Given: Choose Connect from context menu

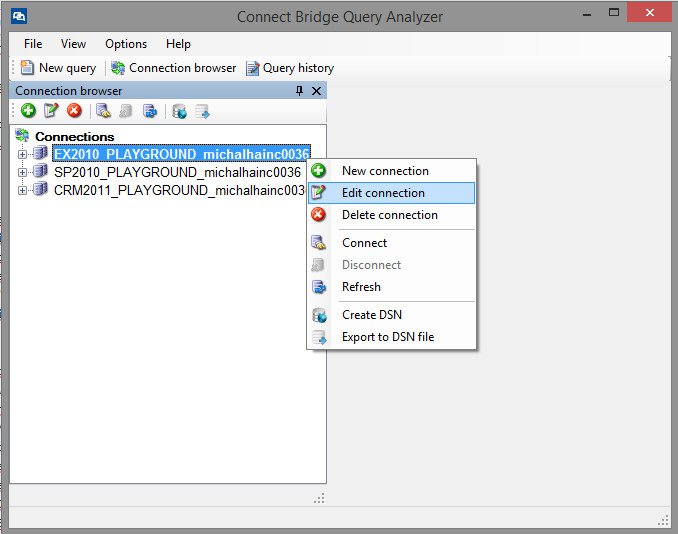Looking at the screenshot, I should pos(391,243).
